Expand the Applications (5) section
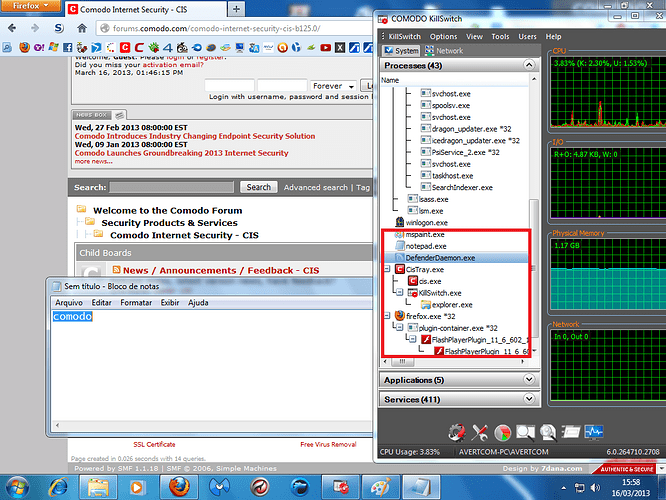The height and width of the screenshot is (500, 666). click(x=529, y=379)
